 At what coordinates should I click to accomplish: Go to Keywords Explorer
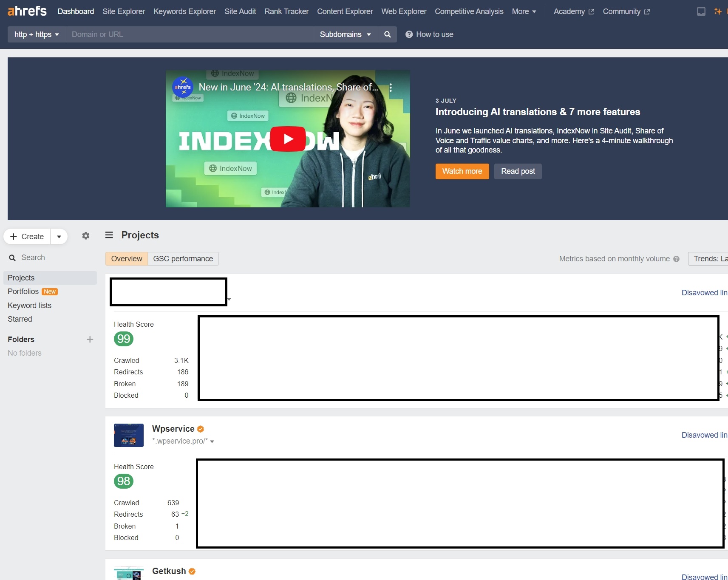pos(184,11)
